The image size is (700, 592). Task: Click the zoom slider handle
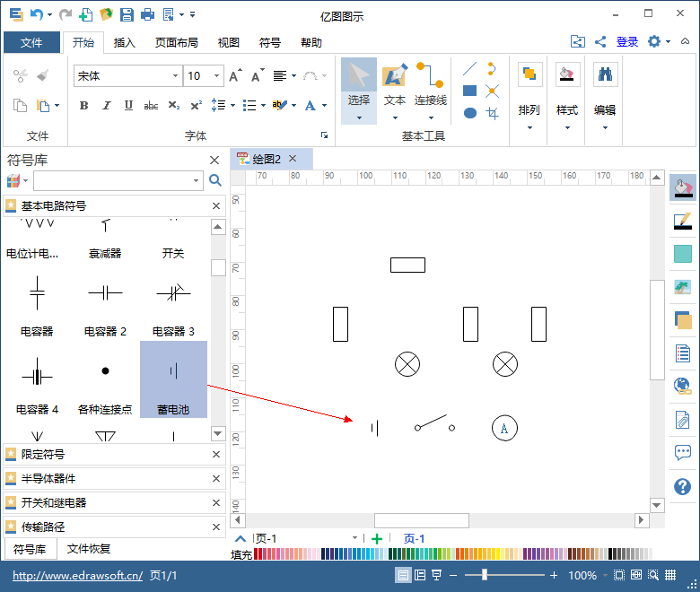[485, 575]
